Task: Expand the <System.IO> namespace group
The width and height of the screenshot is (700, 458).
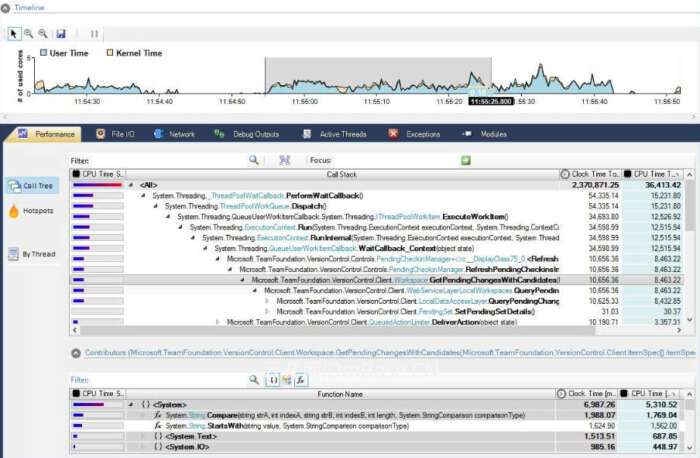Action: tap(143, 447)
